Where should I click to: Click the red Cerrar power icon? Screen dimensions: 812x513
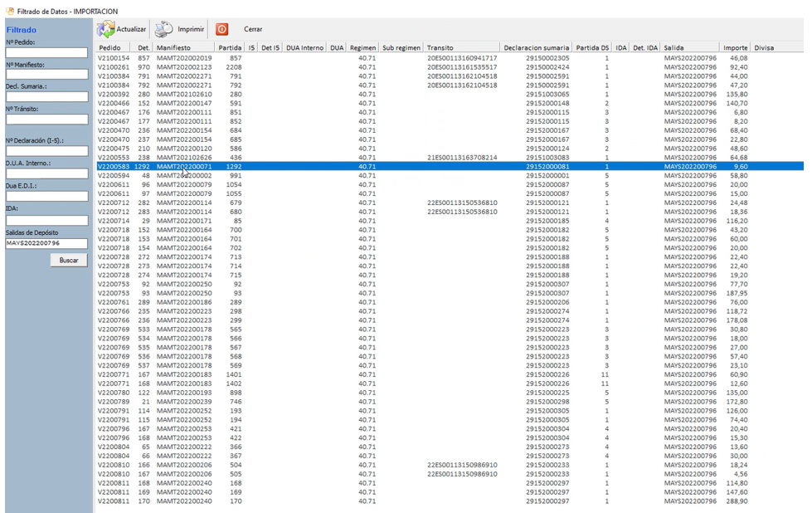point(222,30)
